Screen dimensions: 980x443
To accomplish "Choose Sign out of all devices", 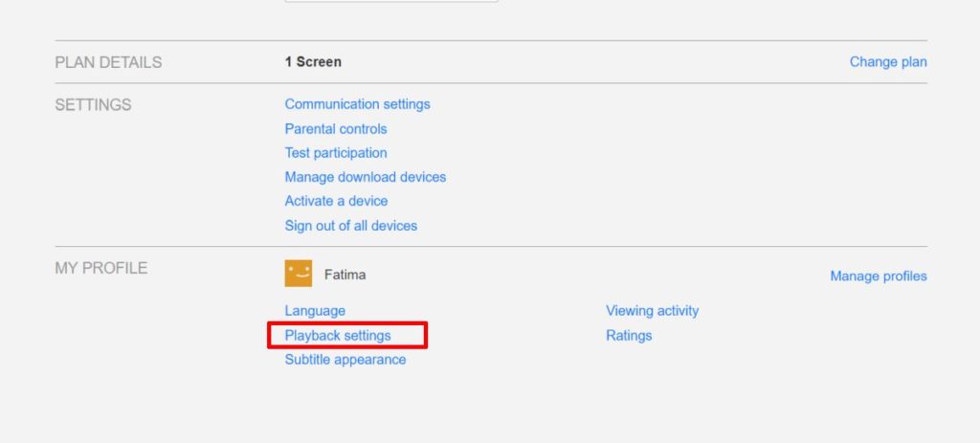I will (351, 226).
